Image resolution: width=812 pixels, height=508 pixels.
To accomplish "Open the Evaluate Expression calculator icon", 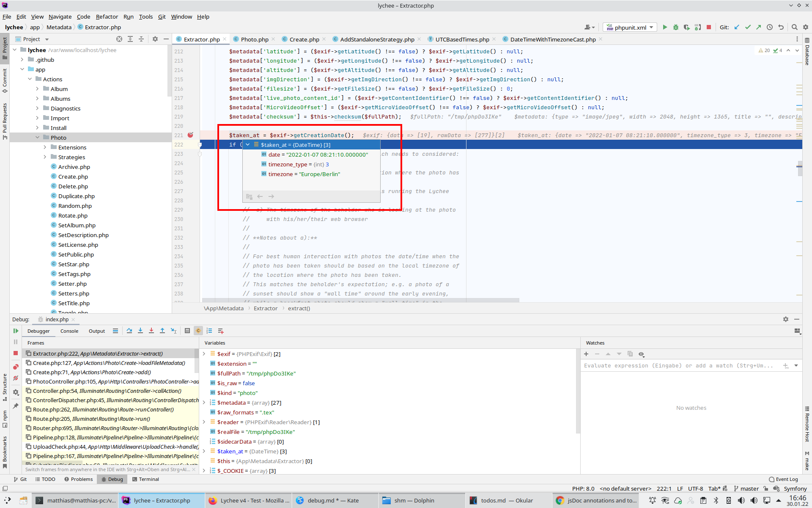I will 187,331.
